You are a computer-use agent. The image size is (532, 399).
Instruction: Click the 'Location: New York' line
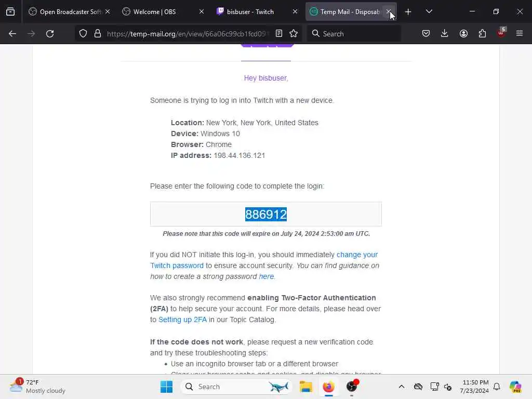(x=245, y=123)
